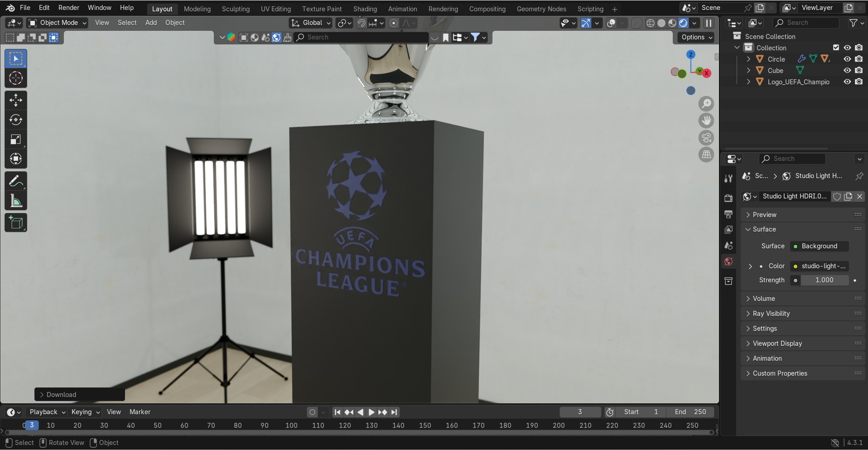Pick the Add Cube tool

[16, 223]
